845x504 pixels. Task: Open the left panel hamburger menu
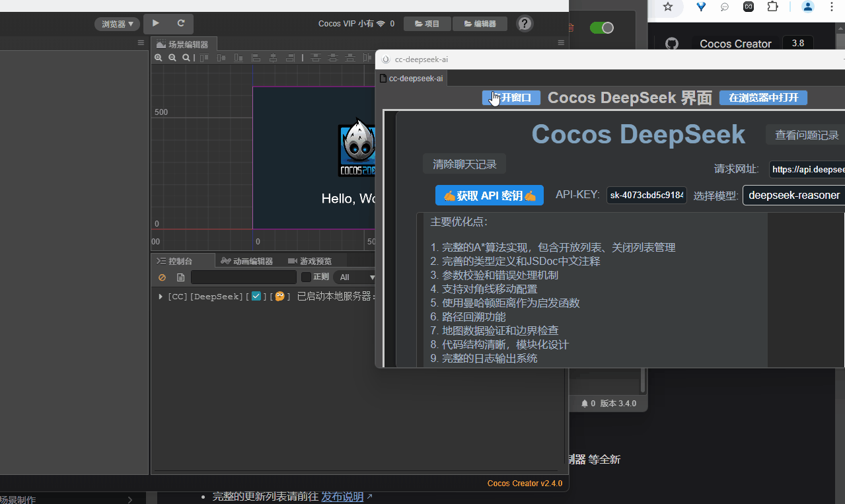coord(141,43)
